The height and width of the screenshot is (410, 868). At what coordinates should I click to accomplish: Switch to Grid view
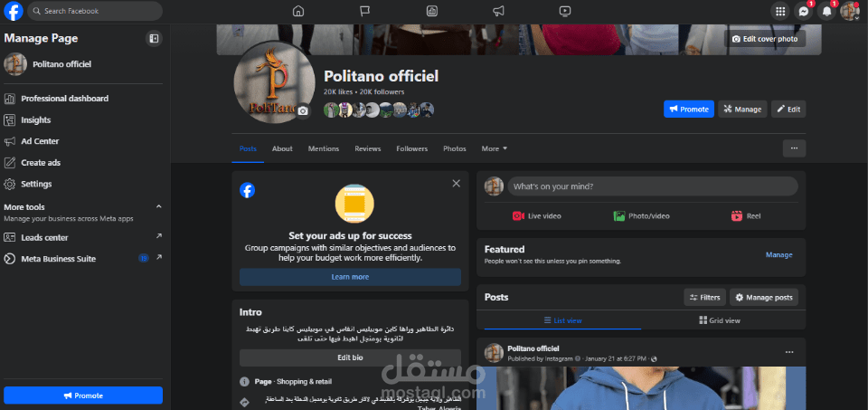(x=720, y=320)
